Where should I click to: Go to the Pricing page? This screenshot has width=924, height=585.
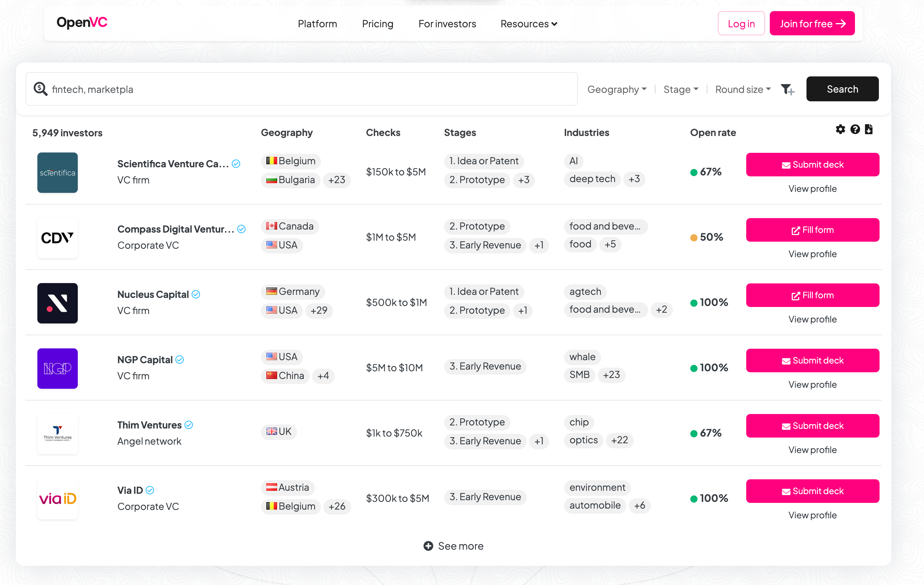pos(377,24)
